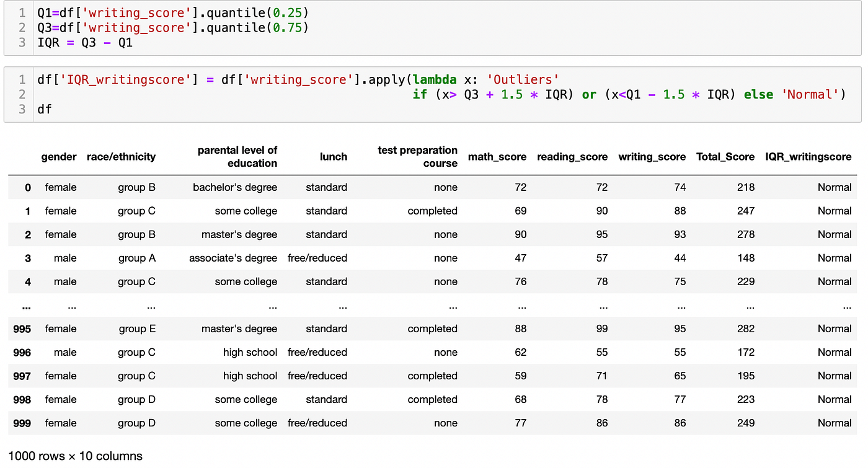Click the Total_Score column header
The height and width of the screenshot is (468, 868).
[x=725, y=157]
